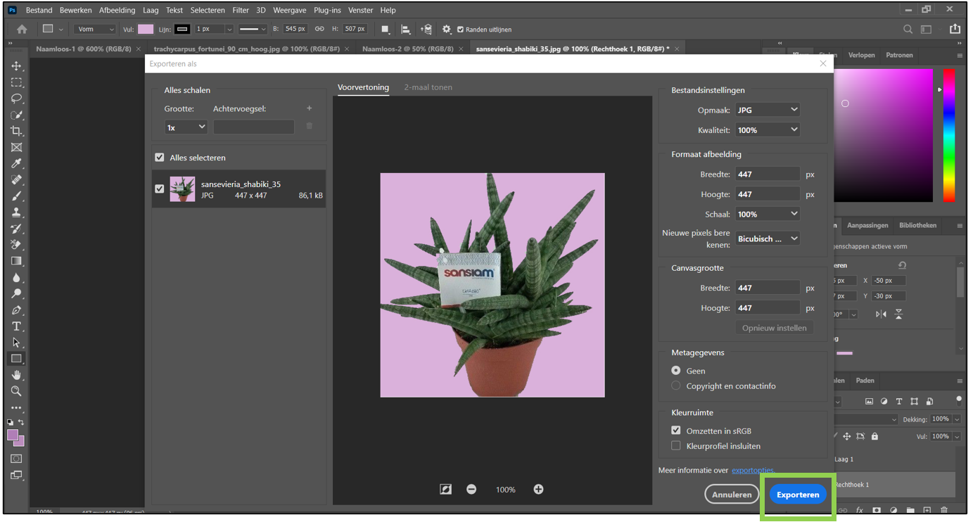Click the zoom out minus icon in preview
This screenshot has height=522, width=980.
point(471,490)
